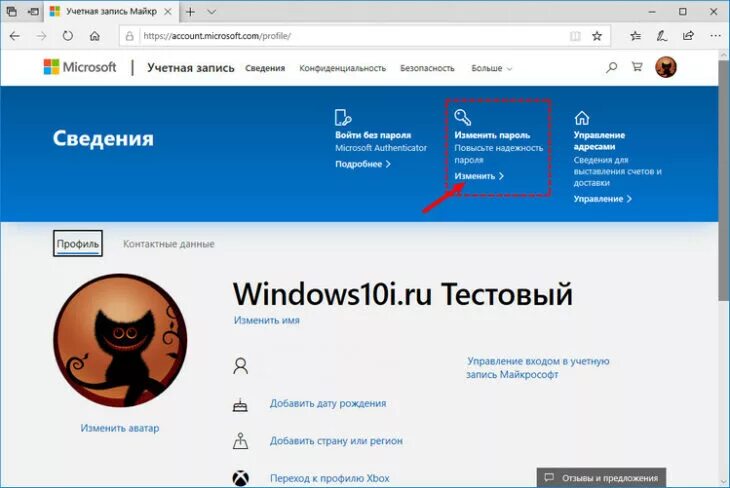Open the shopping cart icon
The width and height of the screenshot is (730, 488).
[637, 67]
